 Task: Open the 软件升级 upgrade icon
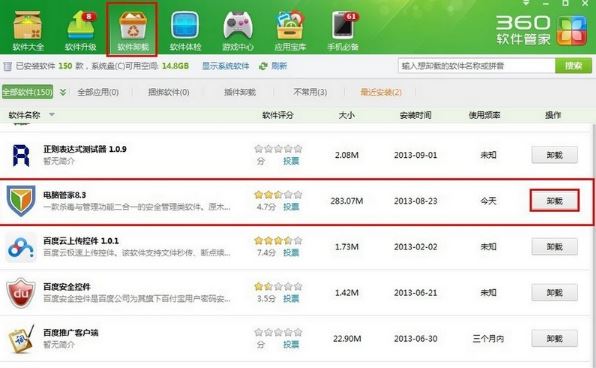[x=80, y=31]
